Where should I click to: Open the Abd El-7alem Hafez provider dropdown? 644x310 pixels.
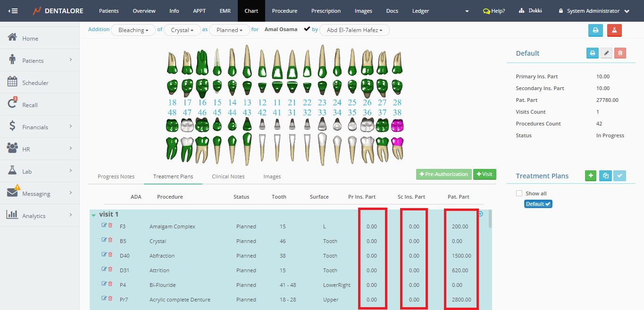(x=354, y=30)
